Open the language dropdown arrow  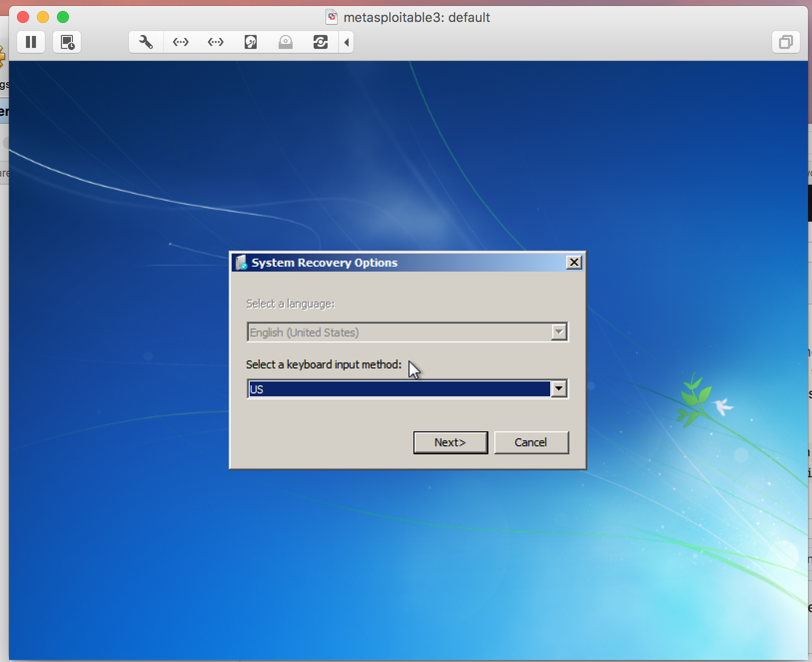559,332
